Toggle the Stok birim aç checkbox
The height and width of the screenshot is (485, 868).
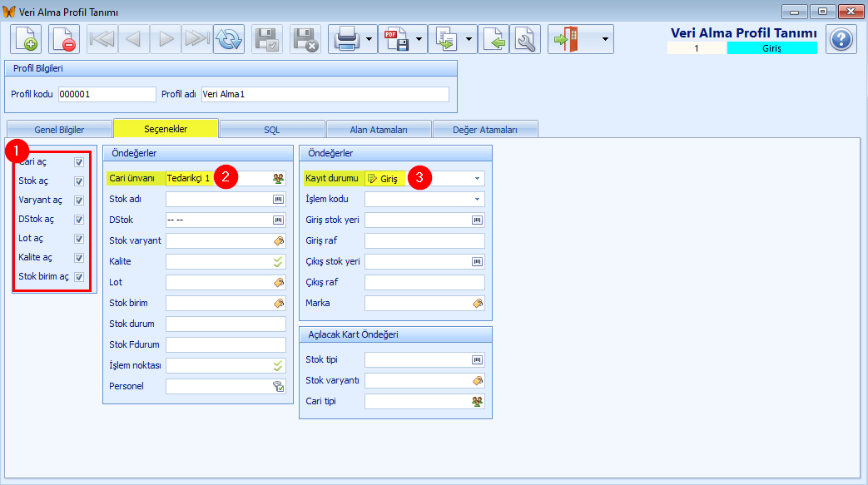[x=79, y=277]
